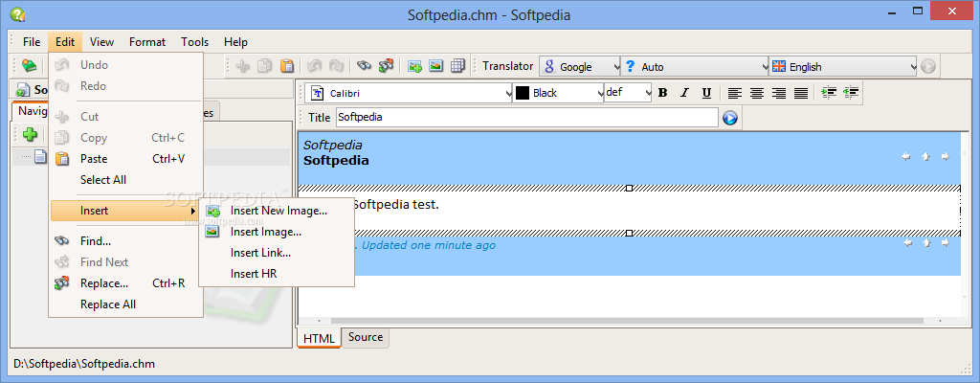Open the Google translator engine dropdown
This screenshot has height=383, width=980.
(x=579, y=66)
